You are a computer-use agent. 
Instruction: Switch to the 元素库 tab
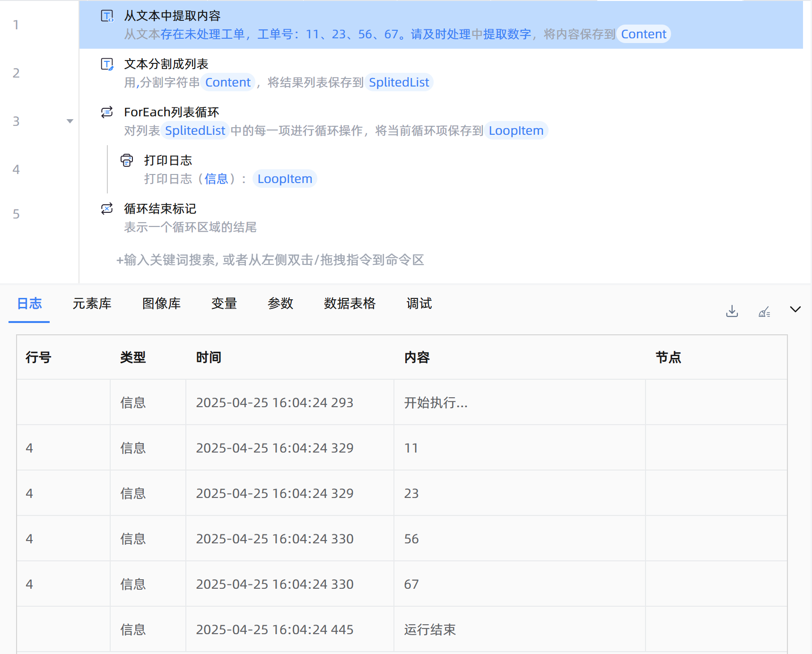92,304
